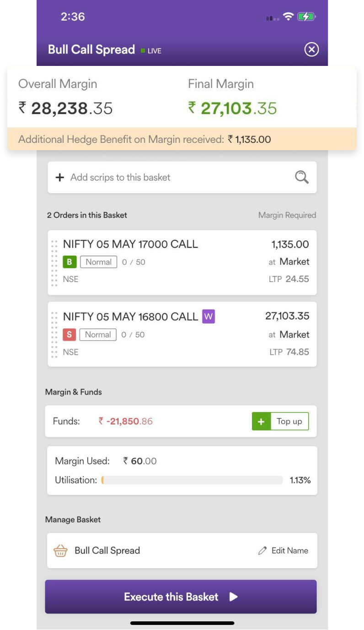Open the NIFTY 05 MAY 17000 CALL order
Screen dimensions: 364x630
tap(182, 263)
